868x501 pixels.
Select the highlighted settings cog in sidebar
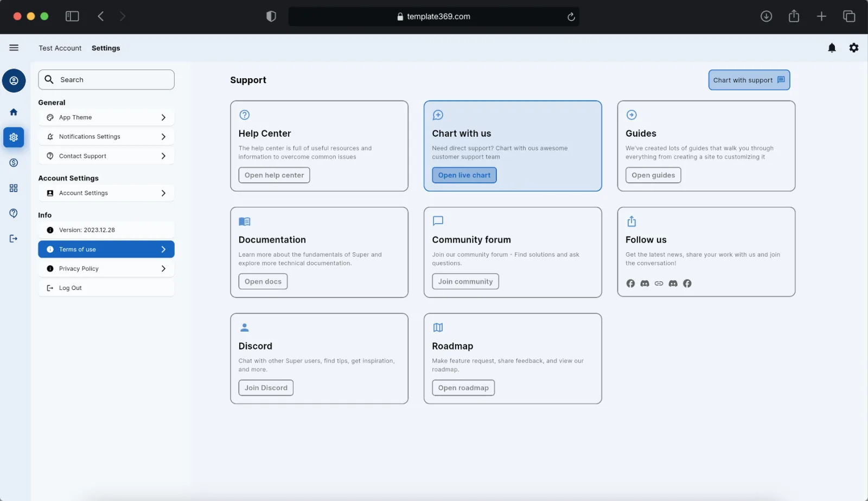[x=14, y=137]
